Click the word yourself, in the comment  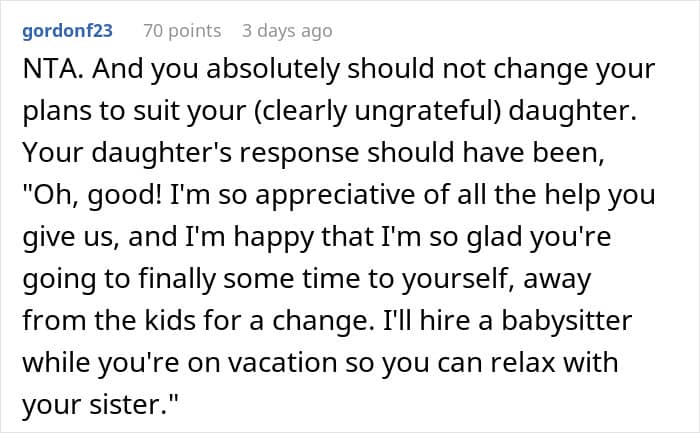click(458, 279)
